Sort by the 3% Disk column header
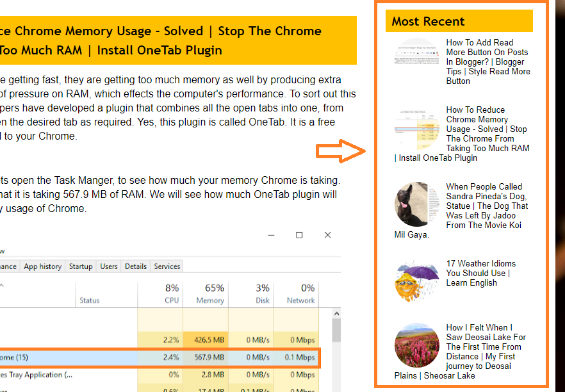This screenshot has width=565, height=392. 251,294
